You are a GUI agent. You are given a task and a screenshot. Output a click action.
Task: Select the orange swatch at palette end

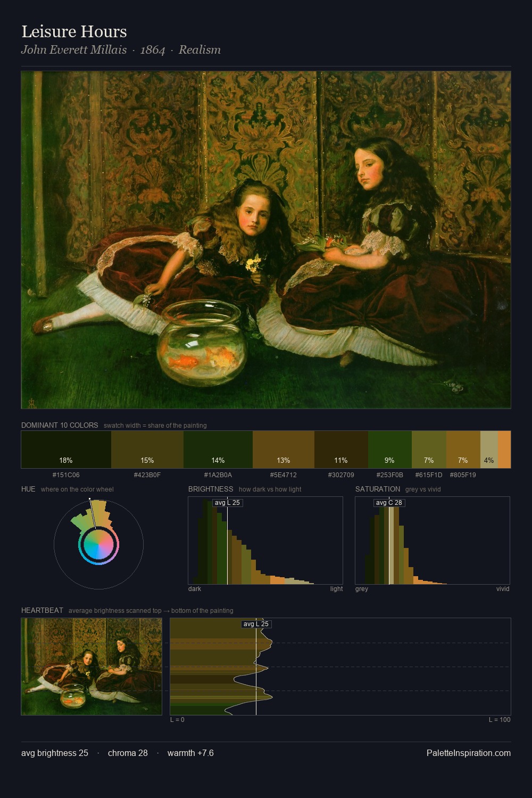504,450
